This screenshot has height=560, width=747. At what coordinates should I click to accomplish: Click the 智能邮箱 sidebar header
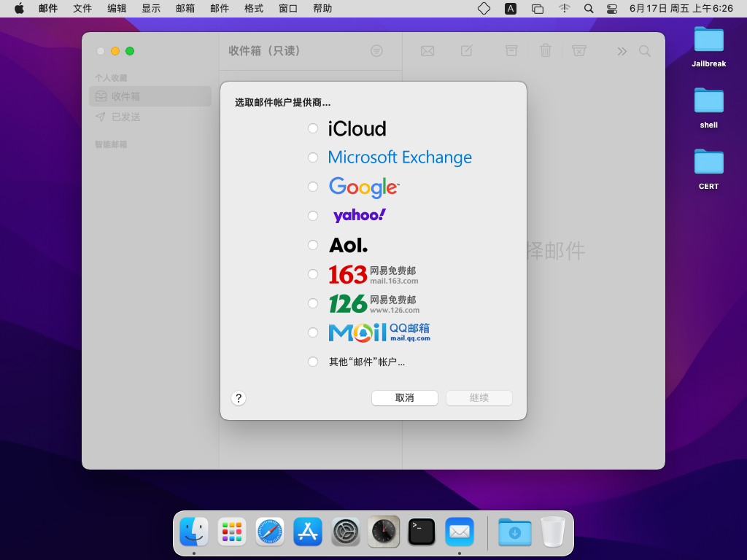pos(111,144)
